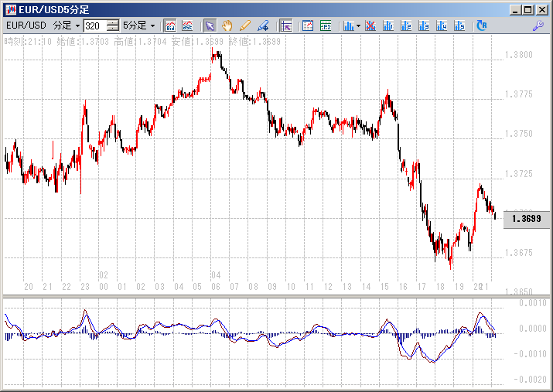553x392 pixels.
Task: Open the 5分足 timeframe dropdown
Action: click(139, 26)
